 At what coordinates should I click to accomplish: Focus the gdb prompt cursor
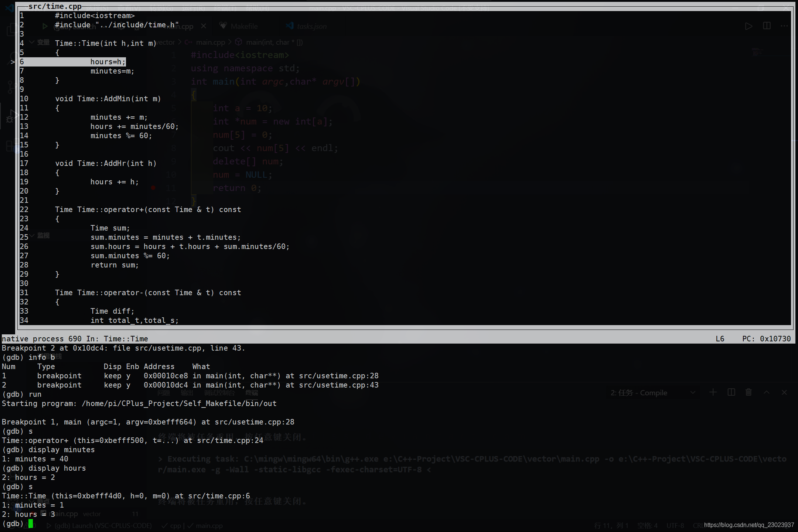(31, 524)
